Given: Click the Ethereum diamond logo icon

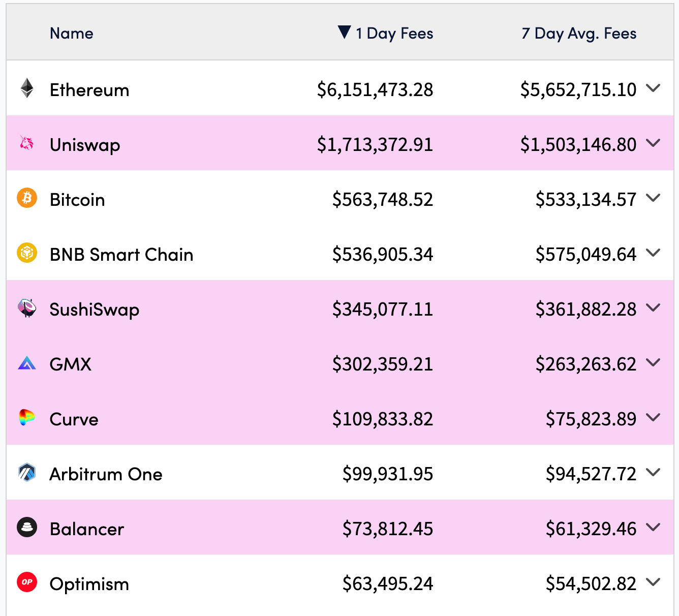Looking at the screenshot, I should point(27,88).
